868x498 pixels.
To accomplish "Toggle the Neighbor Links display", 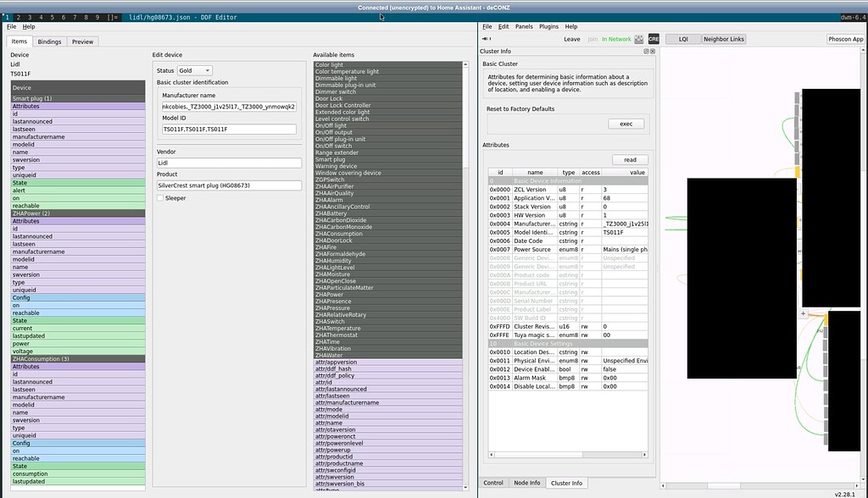I will click(x=724, y=38).
